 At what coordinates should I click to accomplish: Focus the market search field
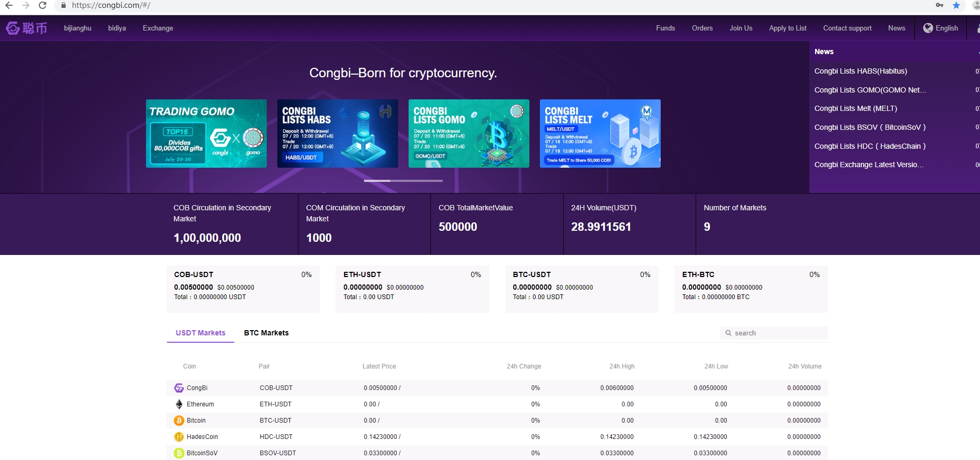point(774,333)
